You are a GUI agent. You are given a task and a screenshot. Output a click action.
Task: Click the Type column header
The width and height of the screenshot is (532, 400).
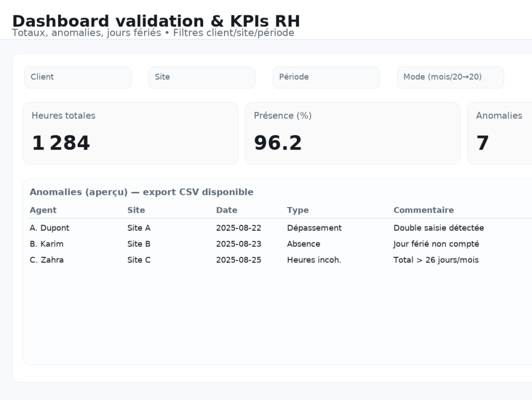[x=298, y=210]
